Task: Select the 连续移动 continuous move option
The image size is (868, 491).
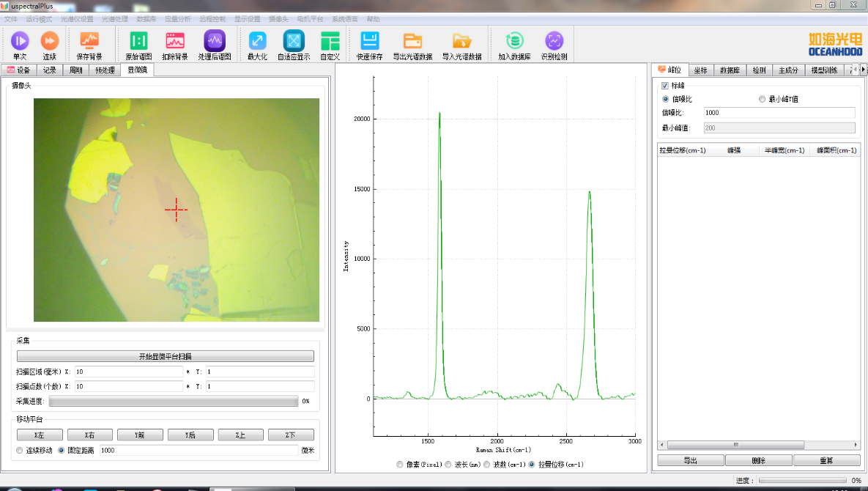Action: (x=20, y=450)
